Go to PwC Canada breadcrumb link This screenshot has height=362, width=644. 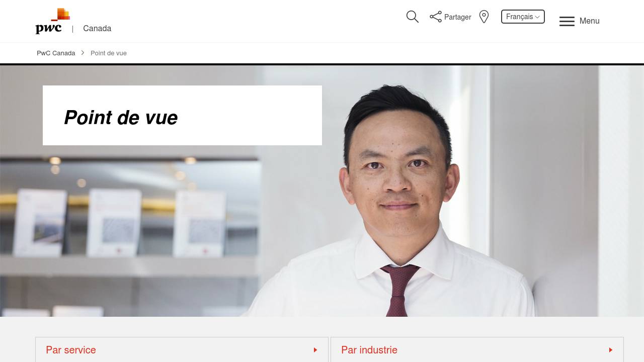tap(56, 53)
